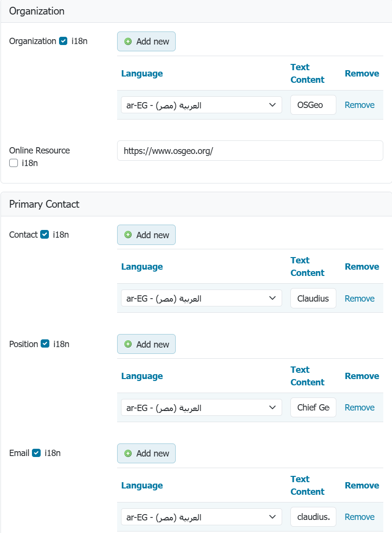
Task: Remove the Email translation row
Action: coord(359,517)
